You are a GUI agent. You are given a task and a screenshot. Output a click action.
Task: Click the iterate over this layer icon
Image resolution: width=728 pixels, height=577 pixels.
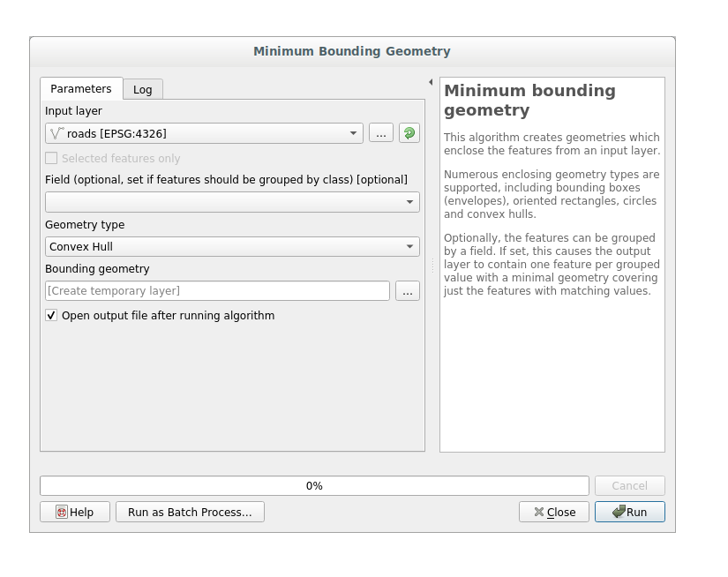pyautogui.click(x=409, y=133)
